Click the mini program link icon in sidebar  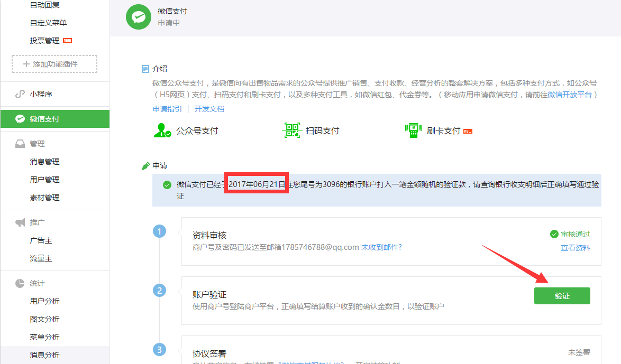20,94
